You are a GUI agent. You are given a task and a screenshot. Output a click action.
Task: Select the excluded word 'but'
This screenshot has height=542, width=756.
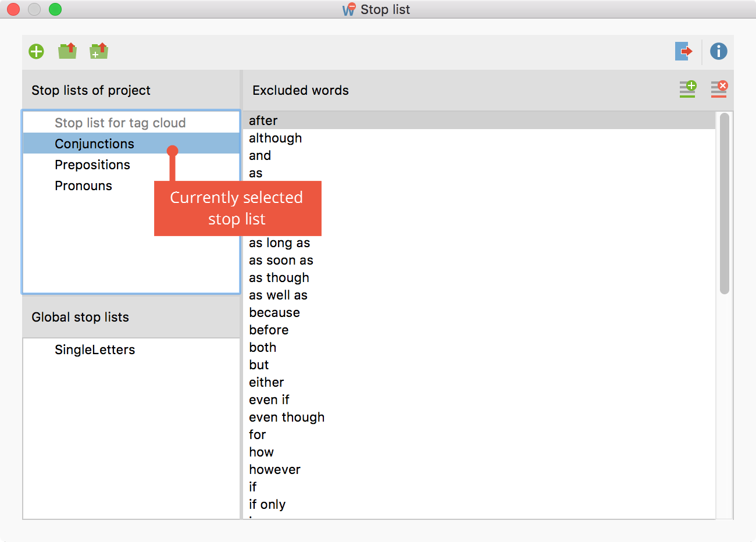[x=479, y=365]
